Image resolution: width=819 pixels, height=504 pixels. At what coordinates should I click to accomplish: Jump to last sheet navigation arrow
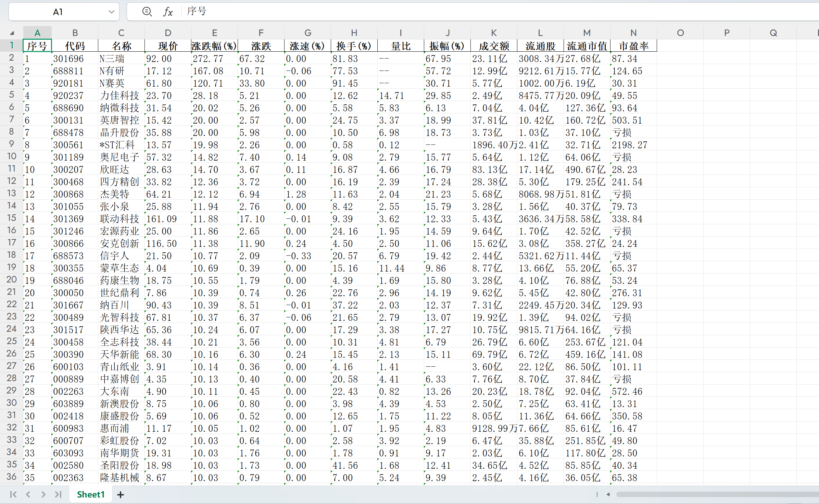tap(58, 494)
